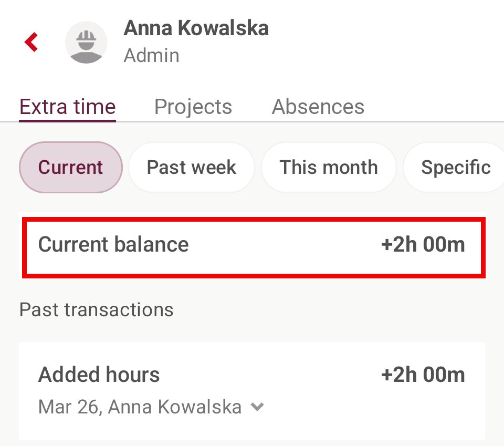Image resolution: width=504 pixels, height=446 pixels.
Task: Open the Added hours transaction title
Action: (x=99, y=375)
